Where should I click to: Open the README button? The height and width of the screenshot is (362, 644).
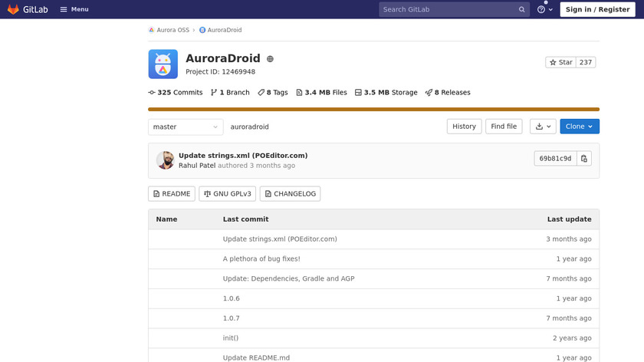coord(172,194)
